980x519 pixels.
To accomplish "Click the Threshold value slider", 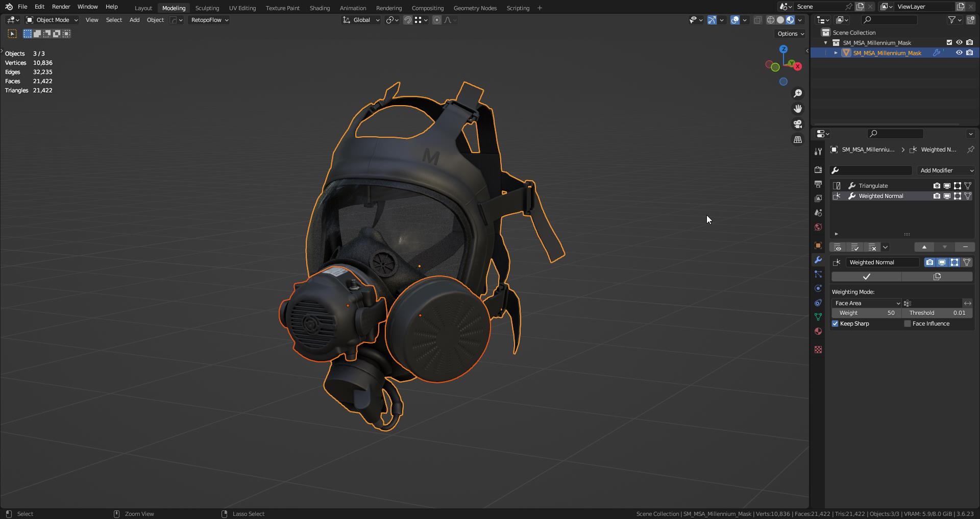I will (x=937, y=313).
